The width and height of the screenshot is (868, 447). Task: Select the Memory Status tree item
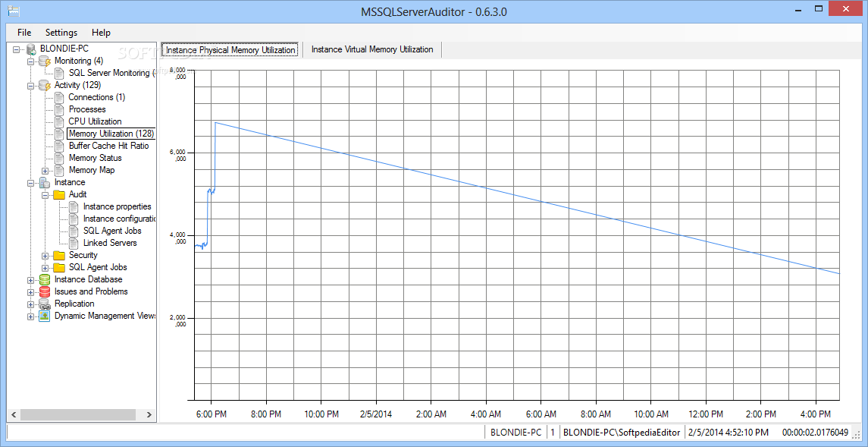[x=96, y=158]
